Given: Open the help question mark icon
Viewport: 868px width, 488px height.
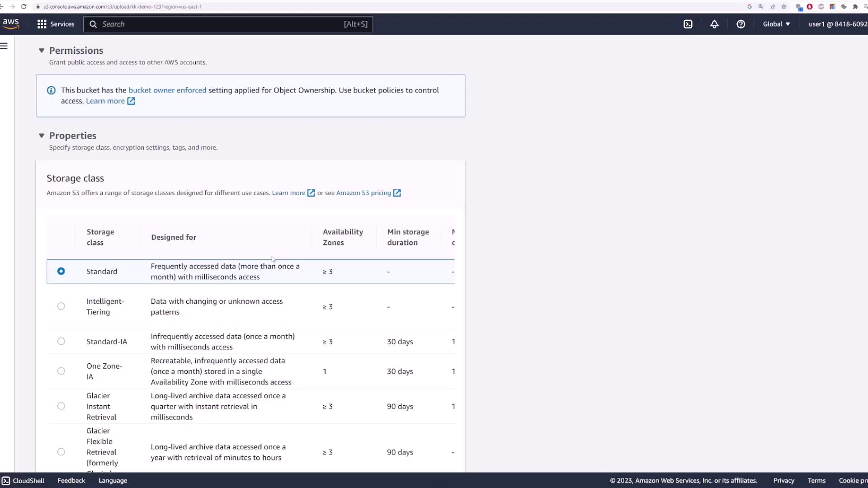Looking at the screenshot, I should 741,24.
